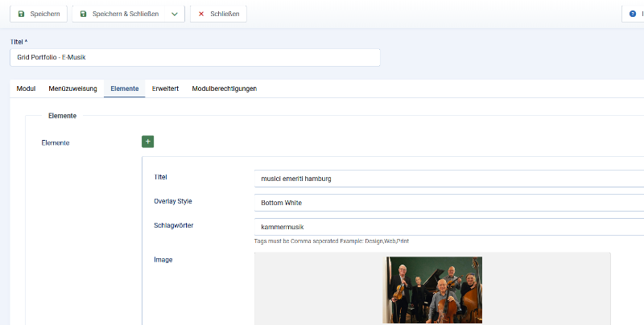Open the help icon at top right

click(x=633, y=14)
